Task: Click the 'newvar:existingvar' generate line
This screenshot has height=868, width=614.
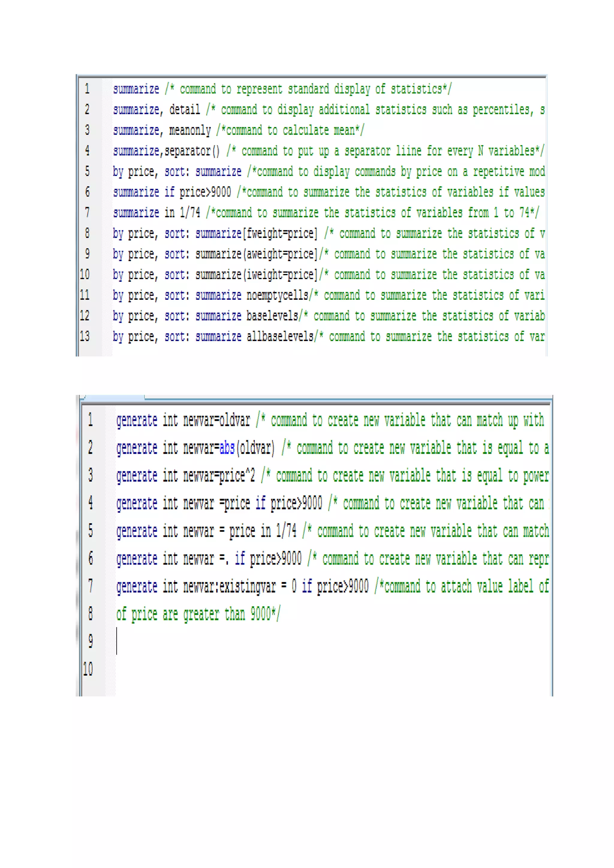Action: point(333,587)
